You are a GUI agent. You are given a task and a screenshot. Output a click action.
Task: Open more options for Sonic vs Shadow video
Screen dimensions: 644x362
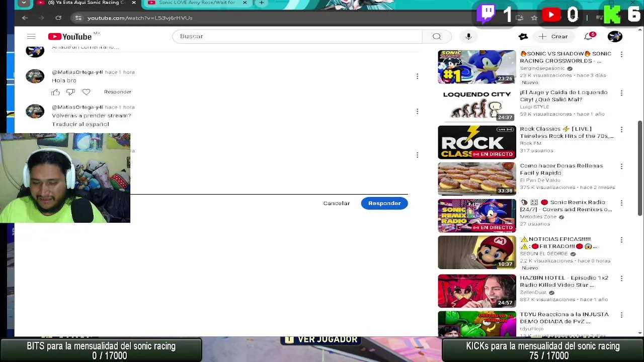(x=621, y=54)
